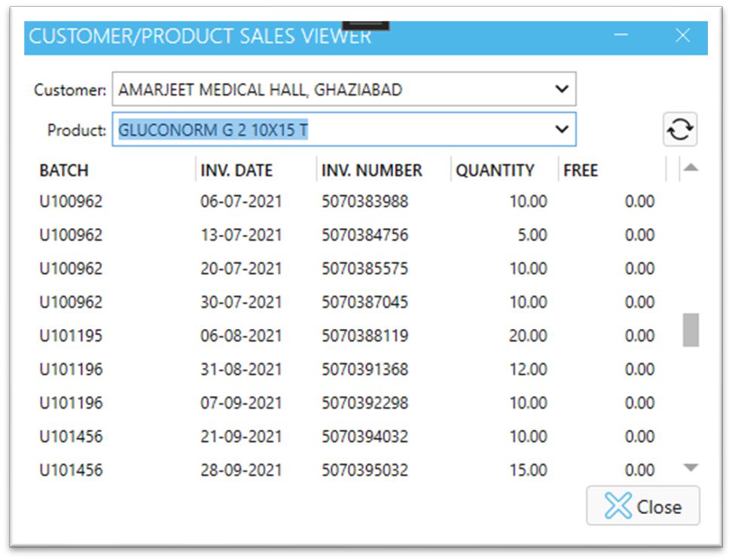
Task: Click the QUANTITY column header
Action: point(499,170)
